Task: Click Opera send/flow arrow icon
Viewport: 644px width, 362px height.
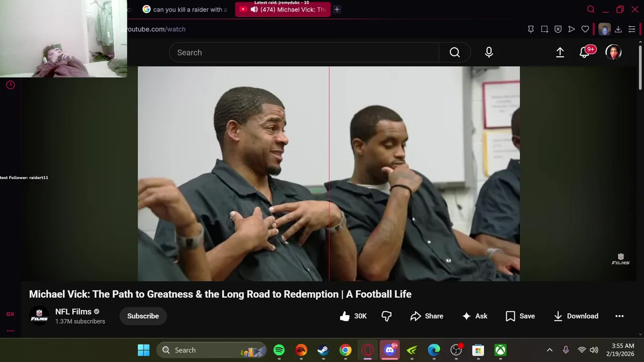Action: pyautogui.click(x=572, y=29)
